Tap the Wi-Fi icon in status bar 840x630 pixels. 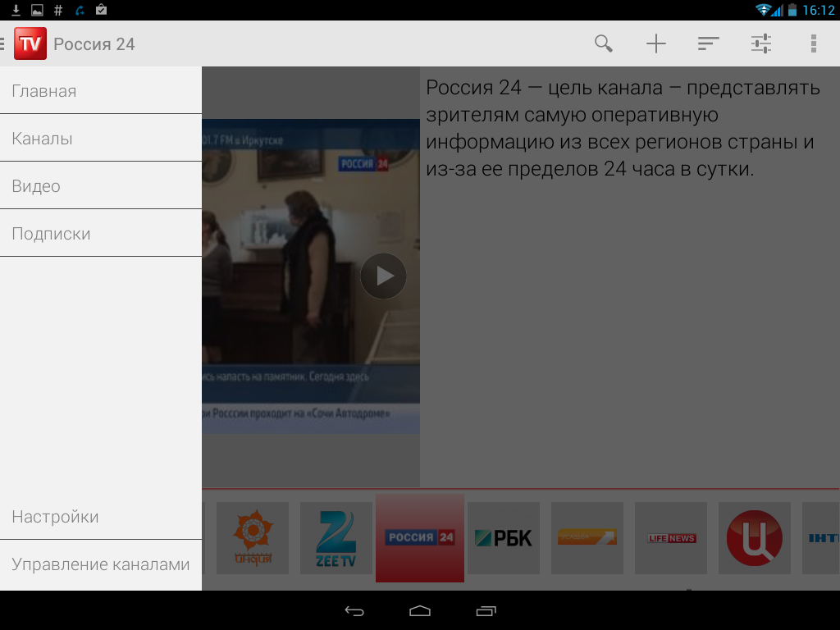(x=764, y=10)
